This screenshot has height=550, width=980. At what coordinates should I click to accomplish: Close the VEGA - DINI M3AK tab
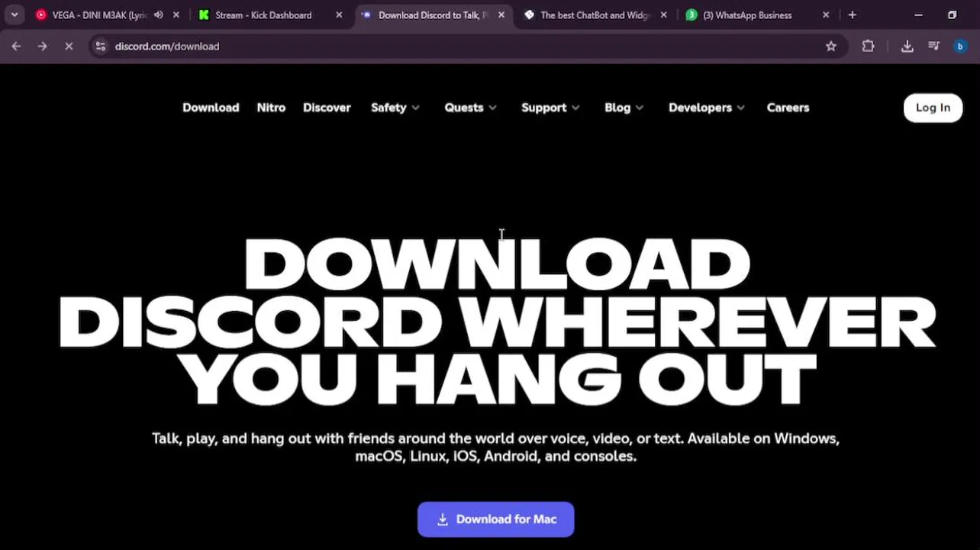tap(176, 15)
